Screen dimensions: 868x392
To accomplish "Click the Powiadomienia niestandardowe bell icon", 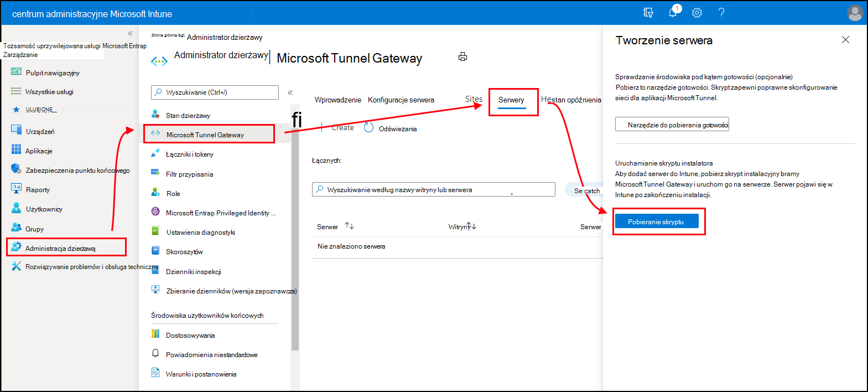I will click(x=155, y=353).
